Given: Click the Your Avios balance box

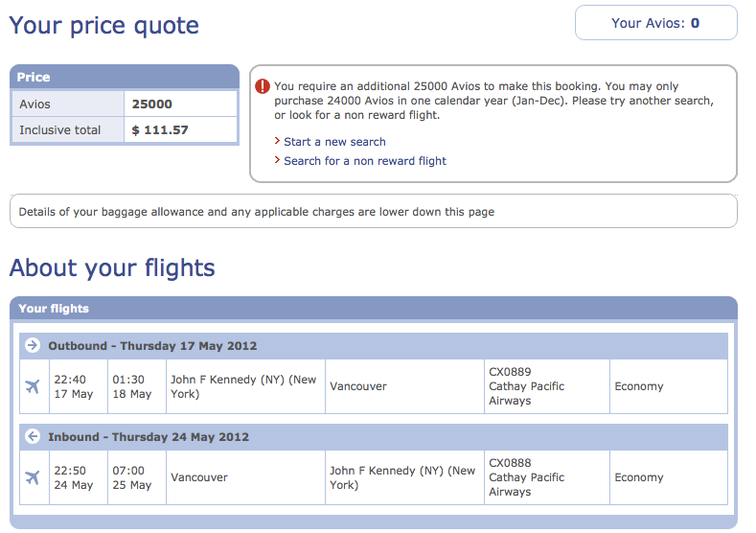Looking at the screenshot, I should pyautogui.click(x=655, y=23).
